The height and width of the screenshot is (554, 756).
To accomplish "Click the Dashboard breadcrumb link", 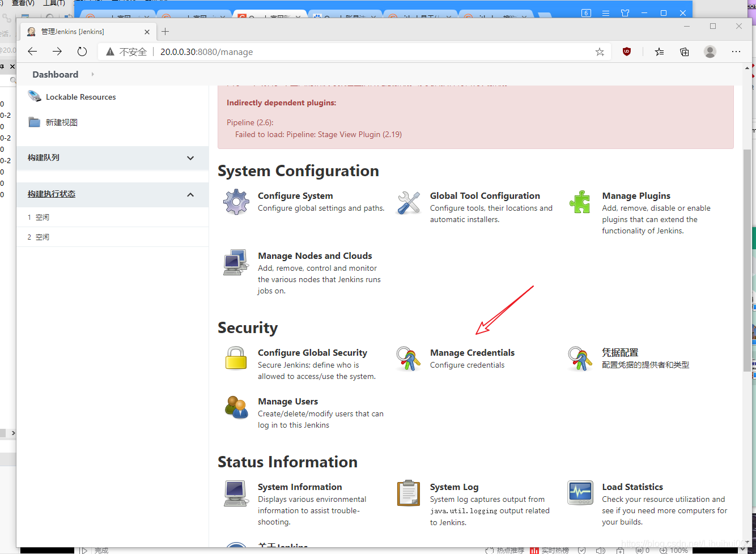I will [x=56, y=74].
